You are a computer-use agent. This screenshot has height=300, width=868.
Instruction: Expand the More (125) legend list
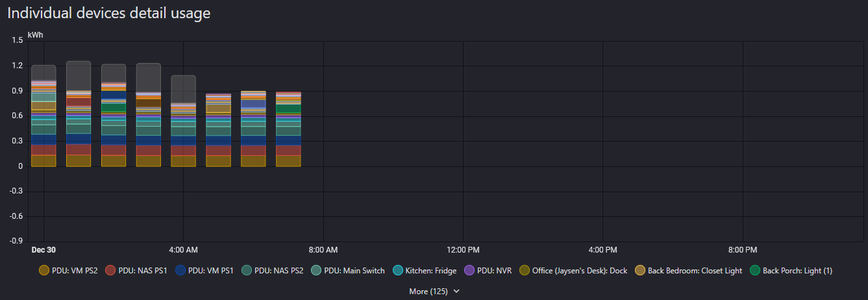point(428,292)
